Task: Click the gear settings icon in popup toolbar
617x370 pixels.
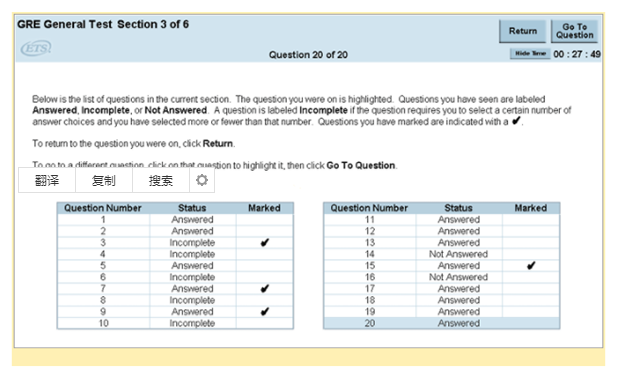Action: point(202,180)
